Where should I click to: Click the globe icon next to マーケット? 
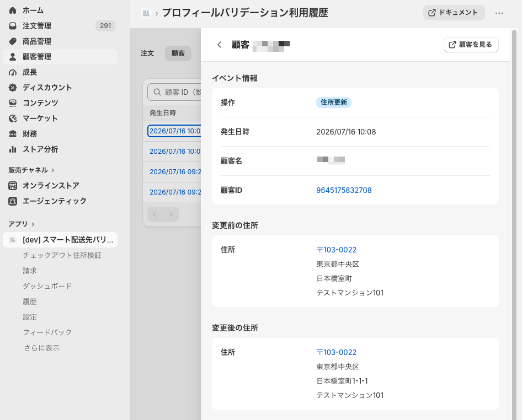pos(13,119)
